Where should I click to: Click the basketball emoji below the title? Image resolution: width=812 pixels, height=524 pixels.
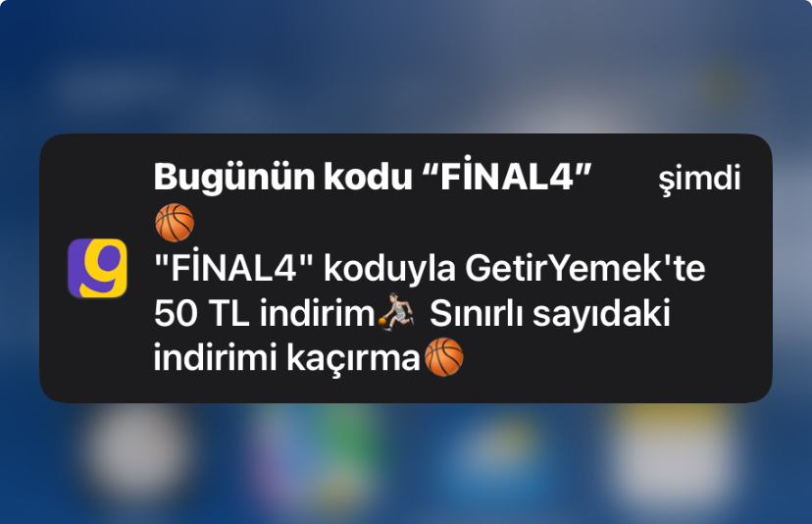click(175, 223)
